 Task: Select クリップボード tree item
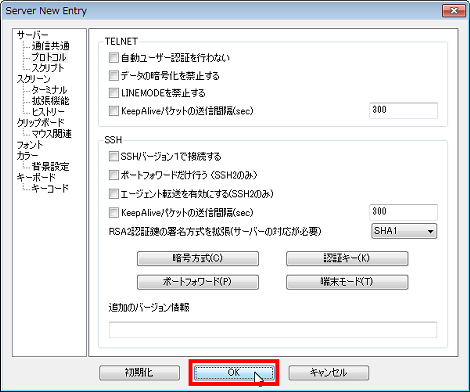tap(40, 123)
